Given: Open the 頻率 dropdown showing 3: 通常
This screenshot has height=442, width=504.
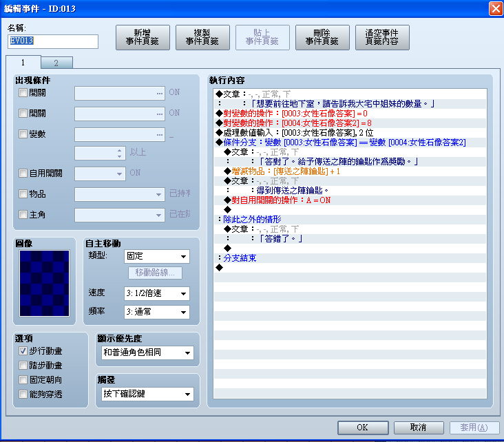Looking at the screenshot, I should (157, 312).
